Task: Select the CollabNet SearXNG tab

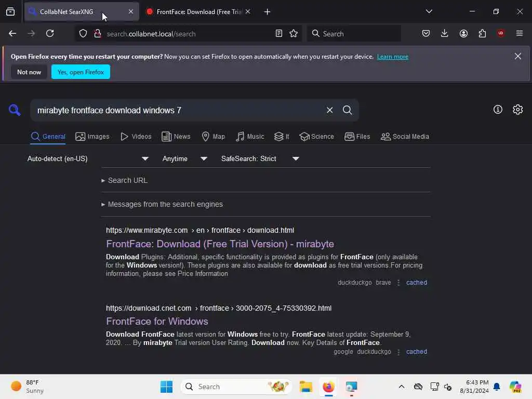Action: [x=82, y=11]
